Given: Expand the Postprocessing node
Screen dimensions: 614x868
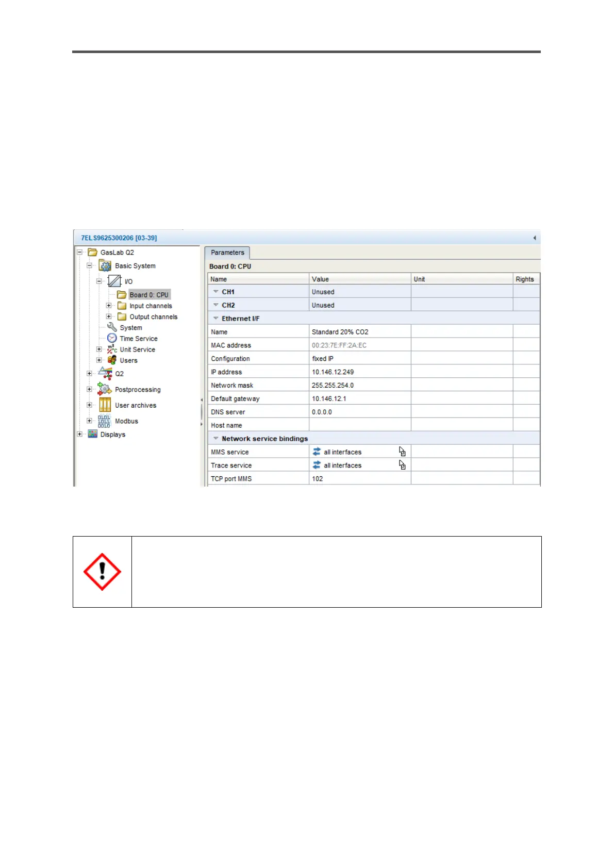Looking at the screenshot, I should click(x=89, y=389).
